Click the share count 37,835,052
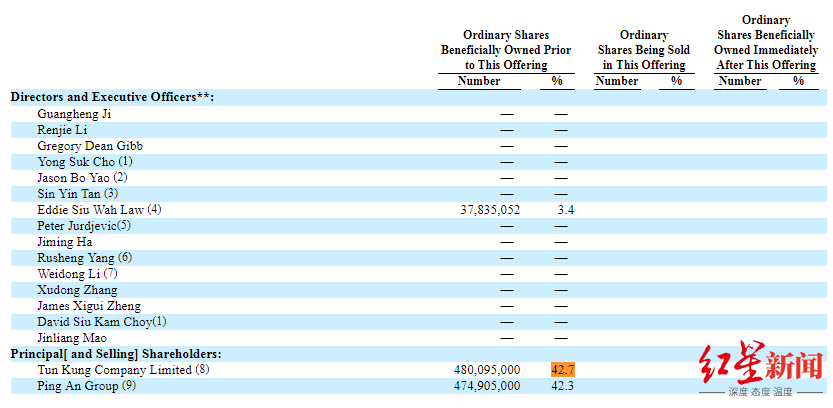 click(x=490, y=210)
